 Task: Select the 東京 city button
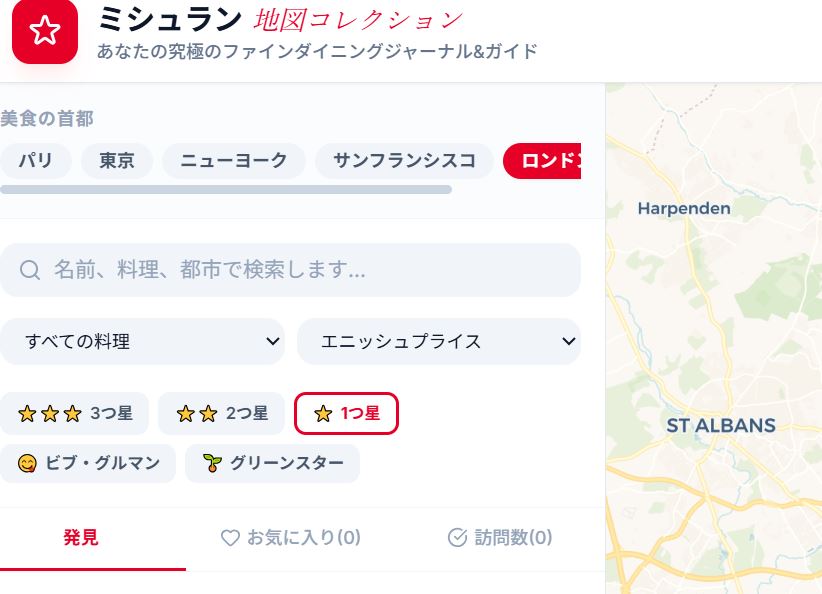tap(117, 160)
